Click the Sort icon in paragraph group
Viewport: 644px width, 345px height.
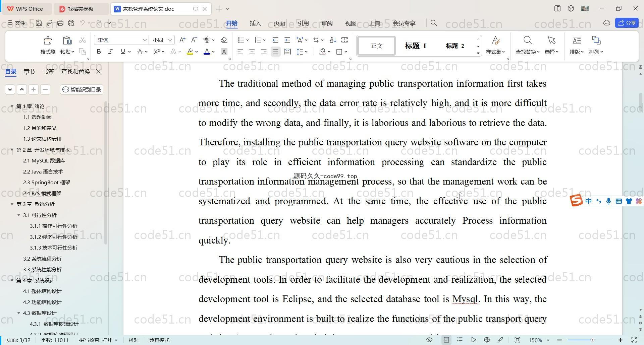tap(333, 40)
